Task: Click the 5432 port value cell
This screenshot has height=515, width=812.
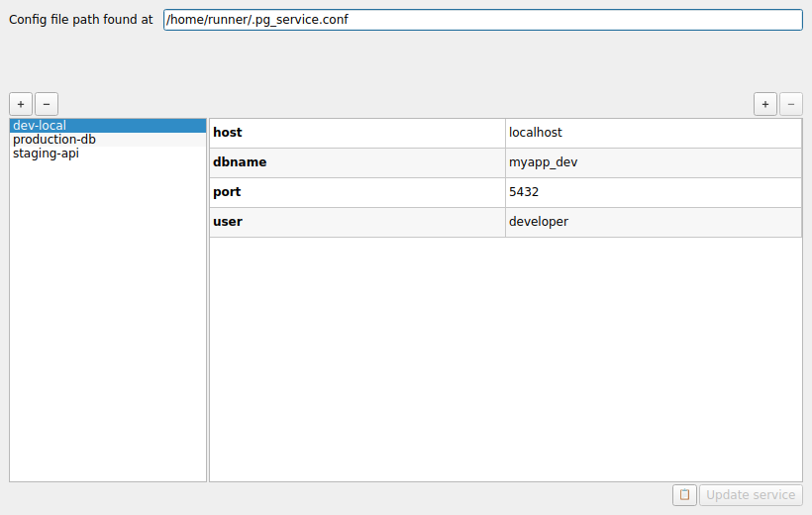Action: click(x=653, y=192)
